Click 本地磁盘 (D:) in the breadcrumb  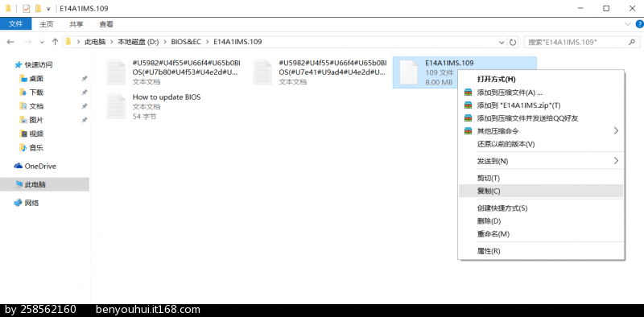[138, 42]
